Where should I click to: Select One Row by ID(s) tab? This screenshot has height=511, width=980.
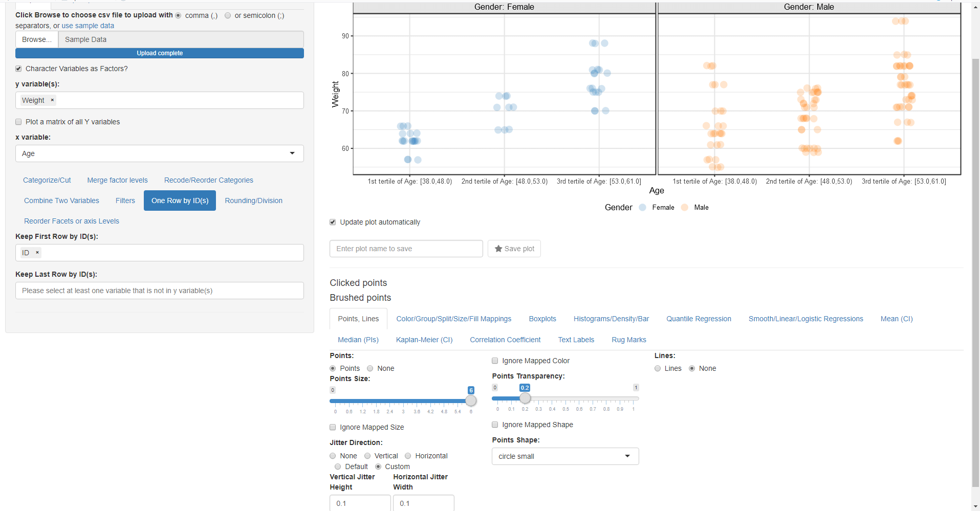180,201
